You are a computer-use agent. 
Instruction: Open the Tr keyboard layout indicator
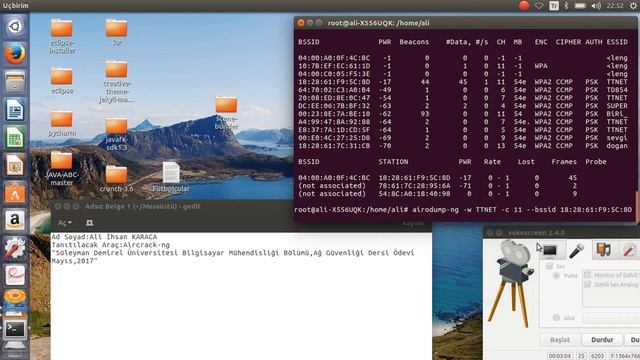click(x=554, y=6)
